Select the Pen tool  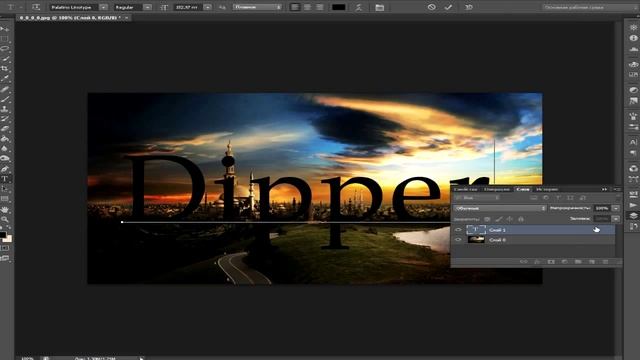tap(5, 169)
